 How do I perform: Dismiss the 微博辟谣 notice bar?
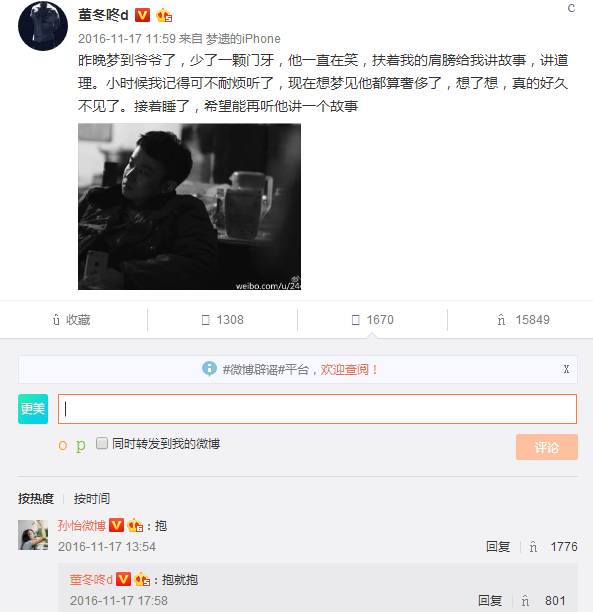566,369
